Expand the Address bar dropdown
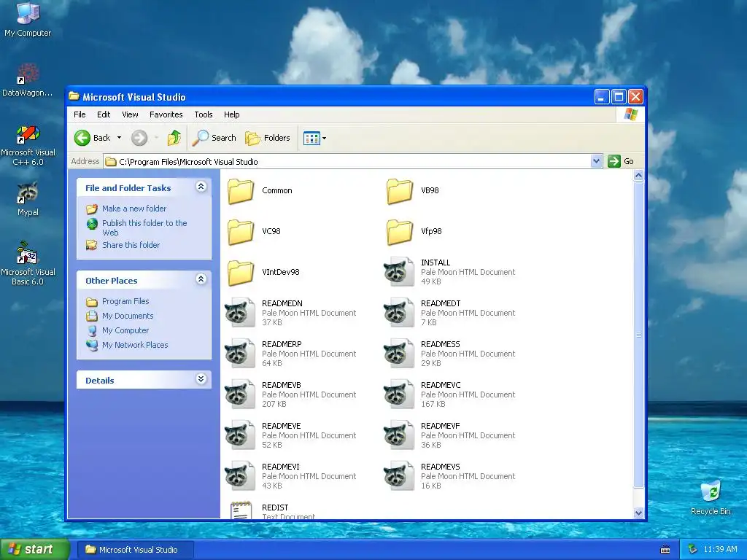Screen dimensions: 747x560 click(x=596, y=161)
